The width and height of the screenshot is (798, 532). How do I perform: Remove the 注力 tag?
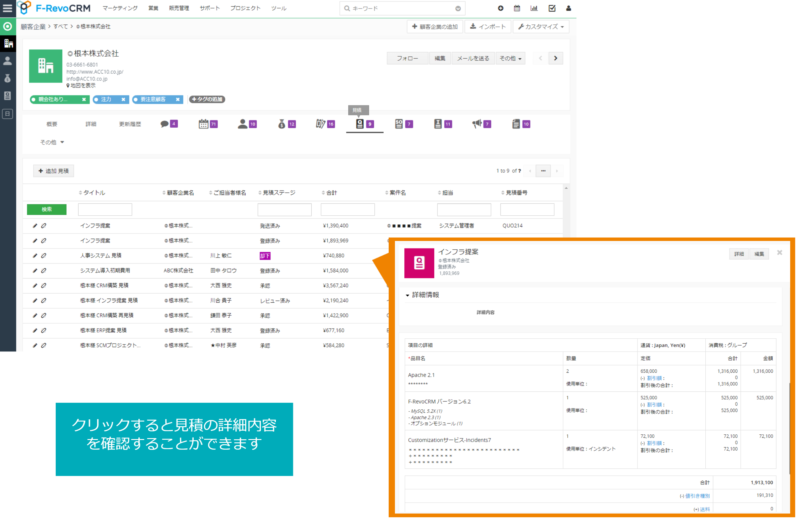click(x=123, y=100)
